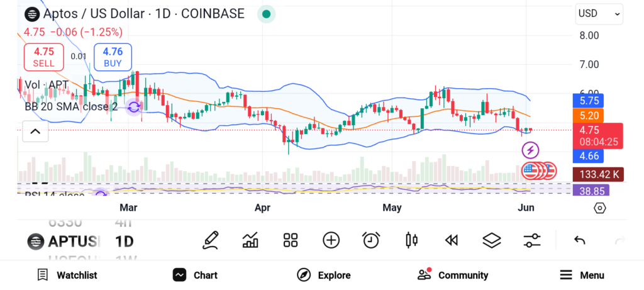The height and width of the screenshot is (290, 644).
Task: Click the red 4.75 current price label
Action: click(598, 136)
